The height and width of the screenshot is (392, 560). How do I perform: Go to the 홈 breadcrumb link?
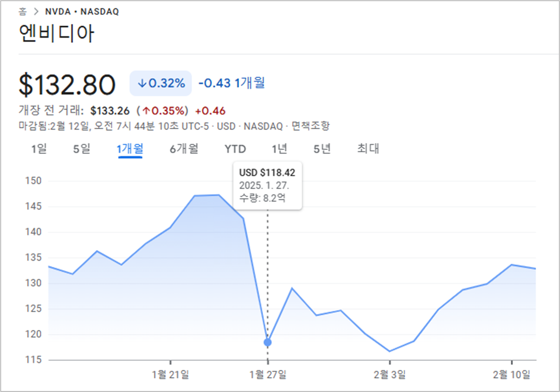coord(22,12)
